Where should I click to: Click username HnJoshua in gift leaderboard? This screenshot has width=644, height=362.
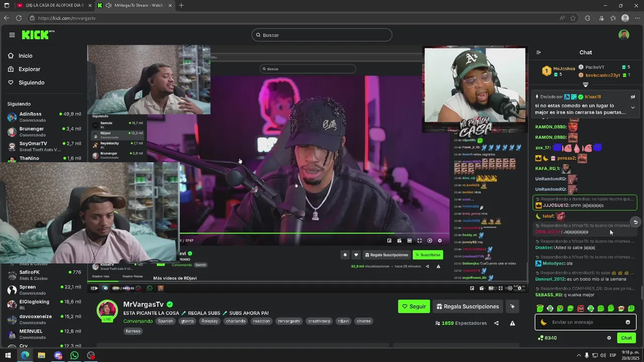(x=564, y=68)
